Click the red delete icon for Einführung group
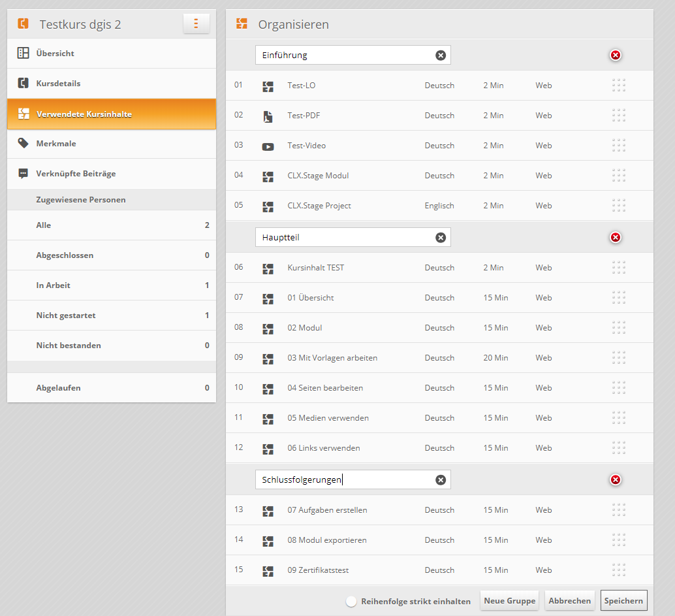The width and height of the screenshot is (675, 616). point(615,56)
